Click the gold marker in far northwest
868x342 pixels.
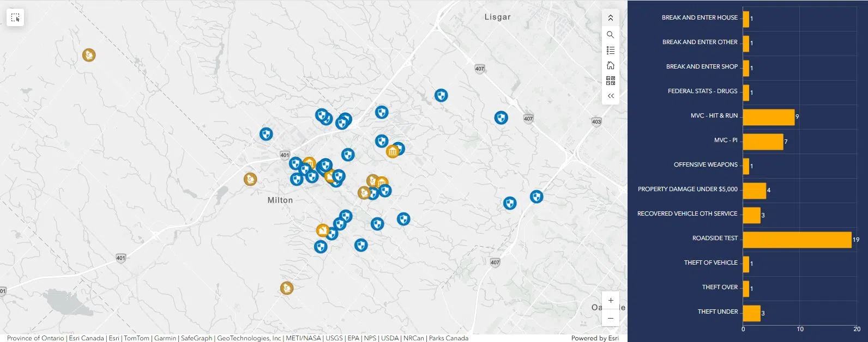(89, 55)
